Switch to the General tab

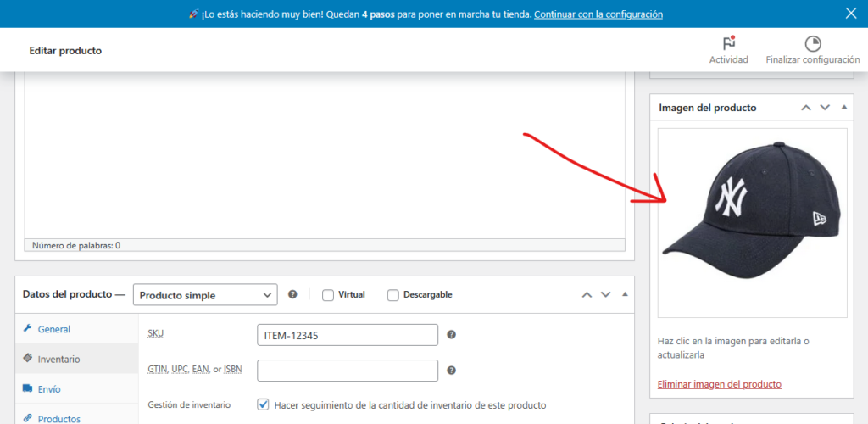coord(53,329)
